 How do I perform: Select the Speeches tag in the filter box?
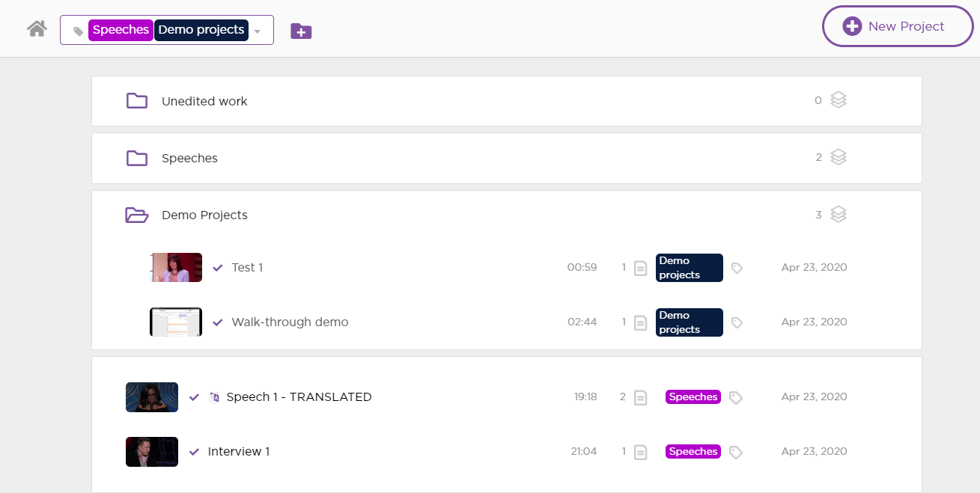[121, 30]
